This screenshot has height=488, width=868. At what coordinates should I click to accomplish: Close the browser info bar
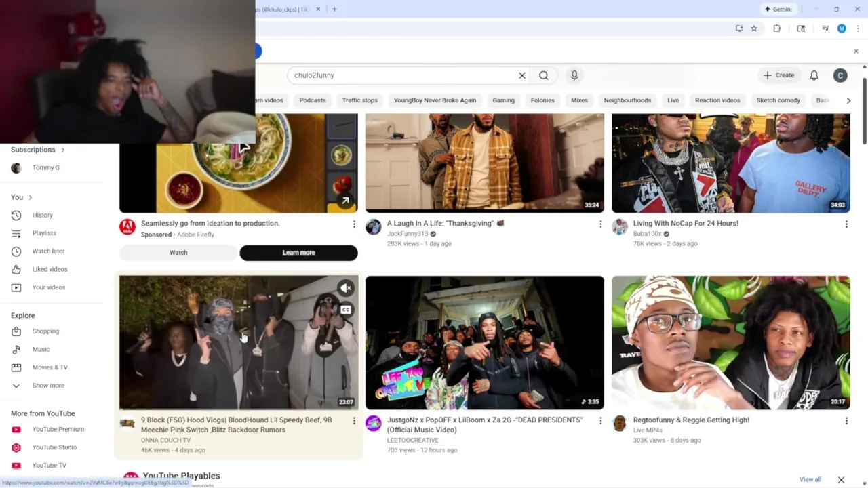[856, 52]
